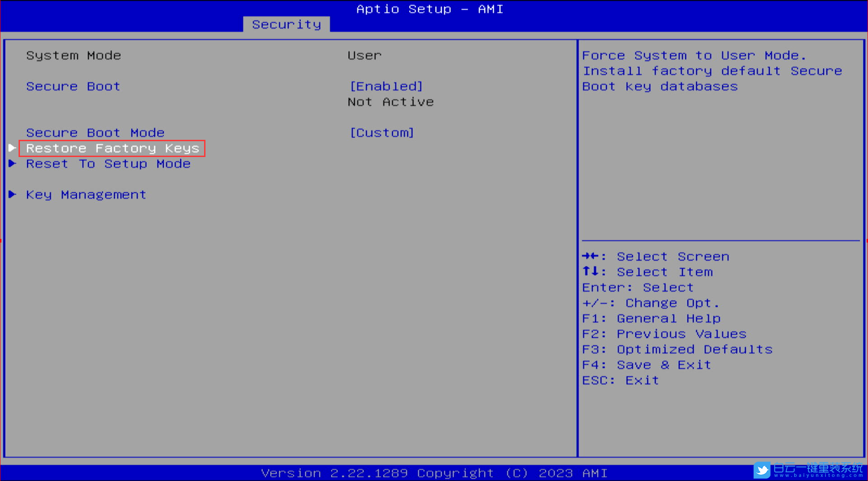Expand the arrow next to Reset To Setup Mode
This screenshot has height=481, width=868.
click(12, 163)
